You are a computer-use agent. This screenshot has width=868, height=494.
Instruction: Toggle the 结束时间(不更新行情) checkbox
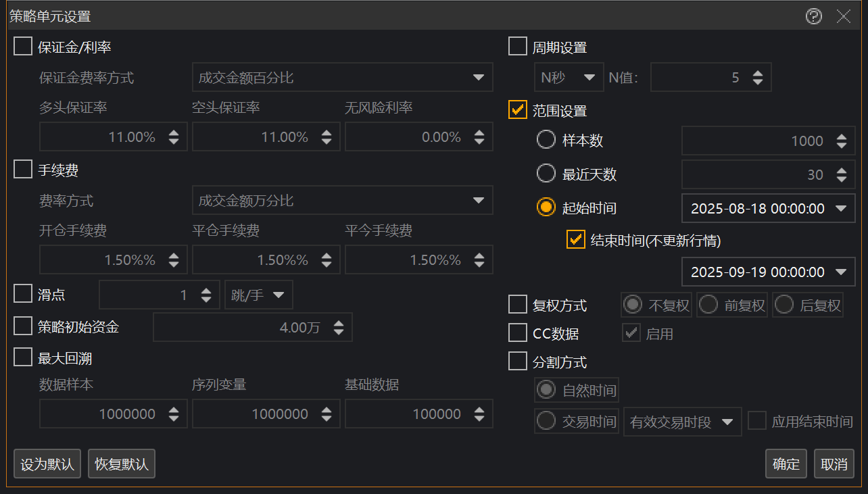point(576,240)
